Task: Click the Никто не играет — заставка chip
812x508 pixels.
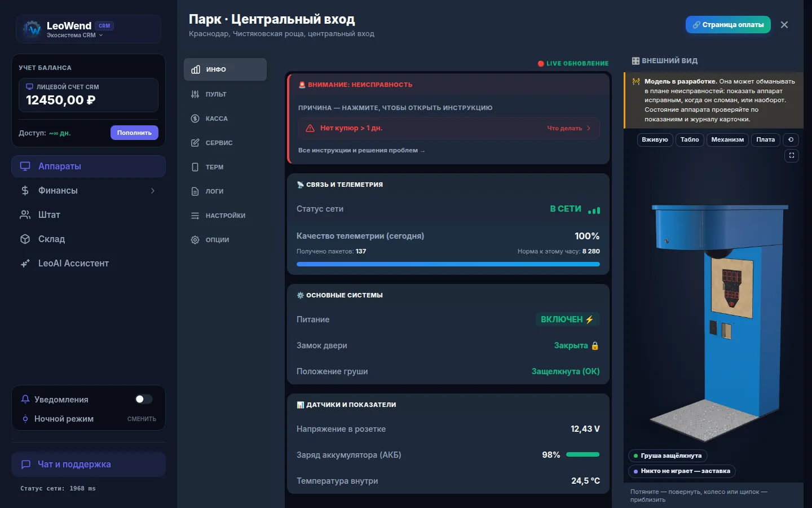Action: pyautogui.click(x=682, y=471)
